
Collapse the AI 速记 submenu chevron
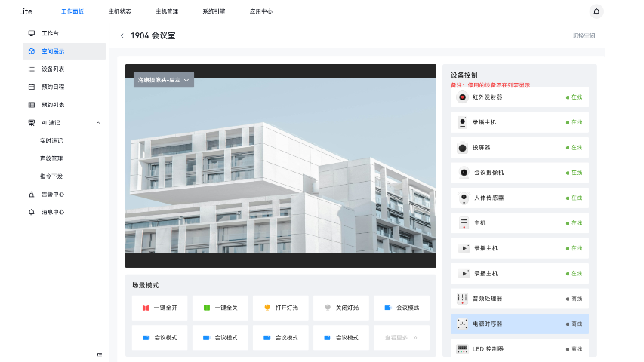pos(98,123)
